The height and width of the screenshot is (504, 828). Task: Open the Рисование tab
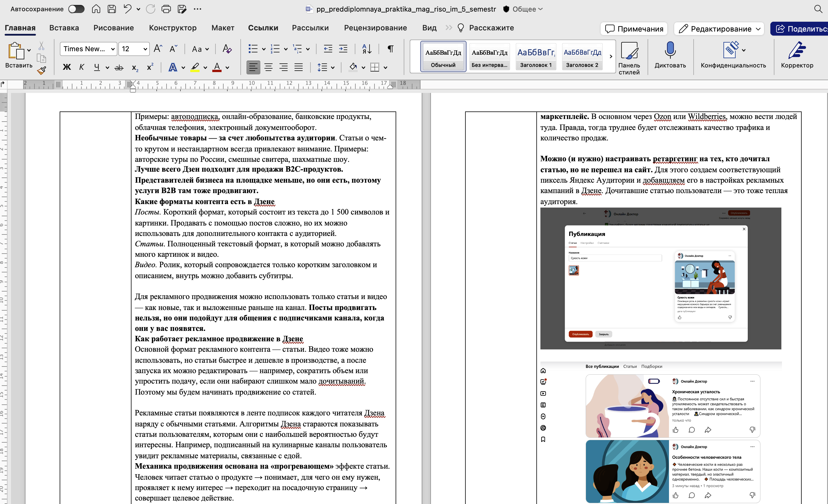114,28
